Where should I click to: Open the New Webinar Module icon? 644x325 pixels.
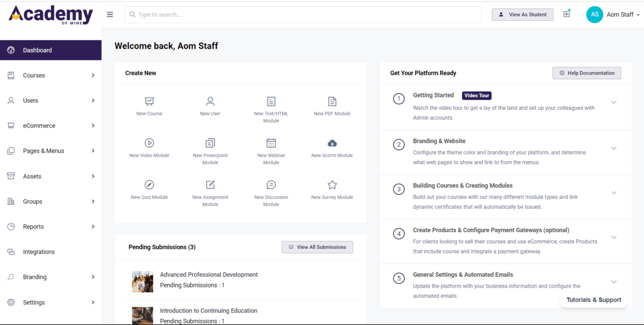[x=271, y=143]
